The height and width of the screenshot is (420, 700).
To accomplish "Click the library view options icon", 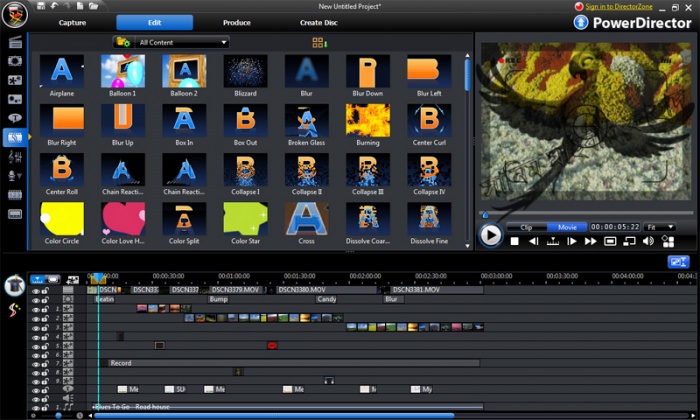I will point(319,43).
